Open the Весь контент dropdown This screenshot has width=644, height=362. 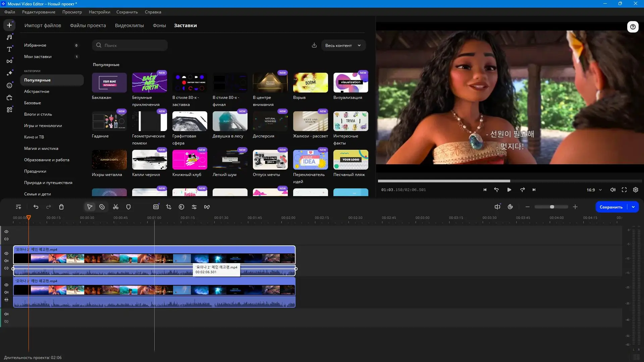click(343, 45)
